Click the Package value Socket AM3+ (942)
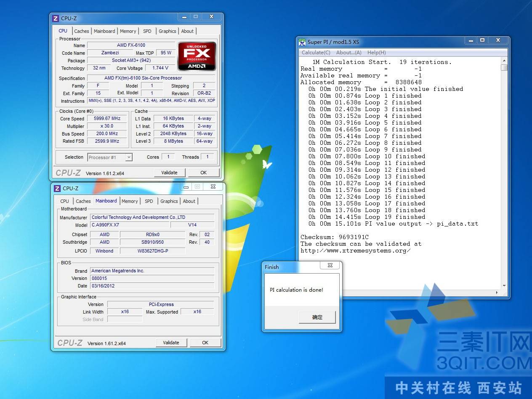Image resolution: width=532 pixels, height=399 pixels. pos(131,60)
